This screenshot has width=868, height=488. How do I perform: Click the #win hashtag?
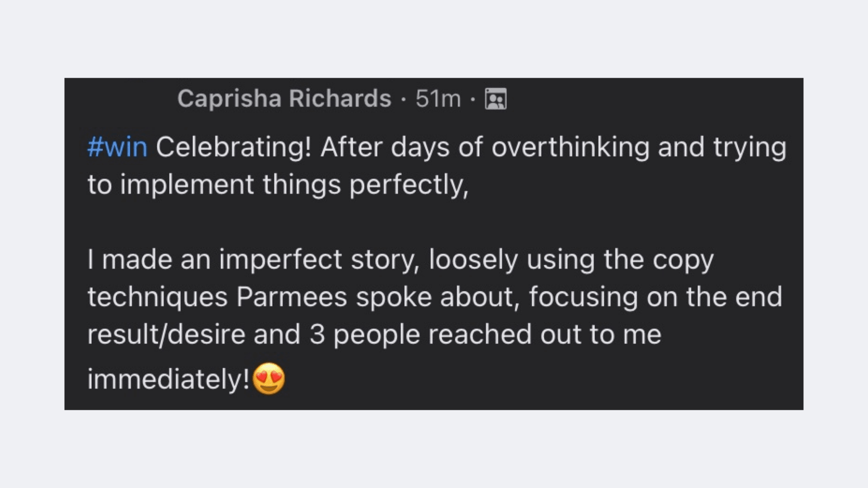click(x=118, y=147)
